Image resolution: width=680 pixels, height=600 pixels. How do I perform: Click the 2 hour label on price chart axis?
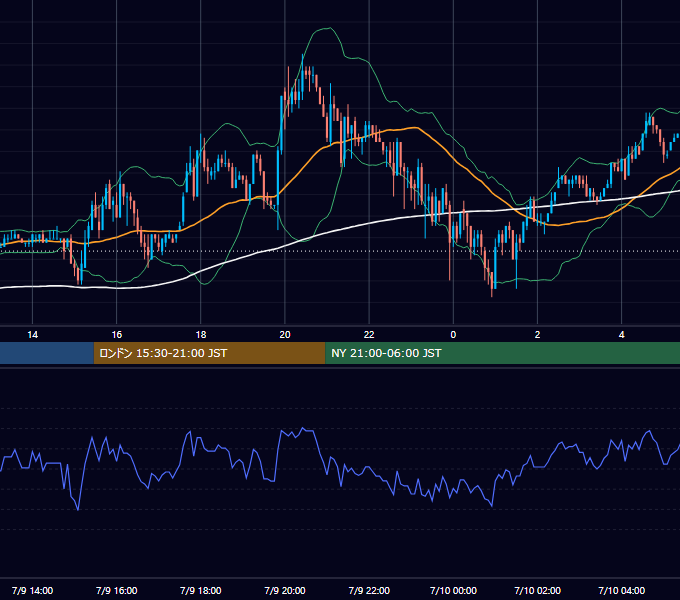tap(537, 335)
